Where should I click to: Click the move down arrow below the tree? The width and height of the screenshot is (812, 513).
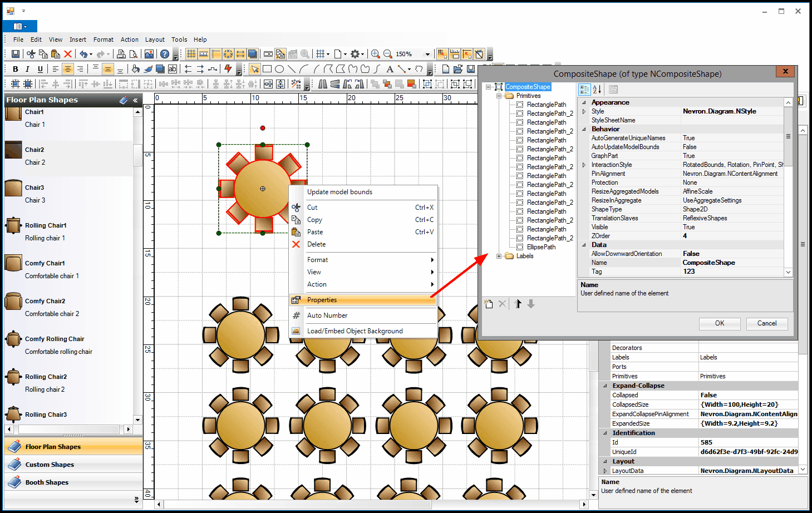(x=531, y=304)
